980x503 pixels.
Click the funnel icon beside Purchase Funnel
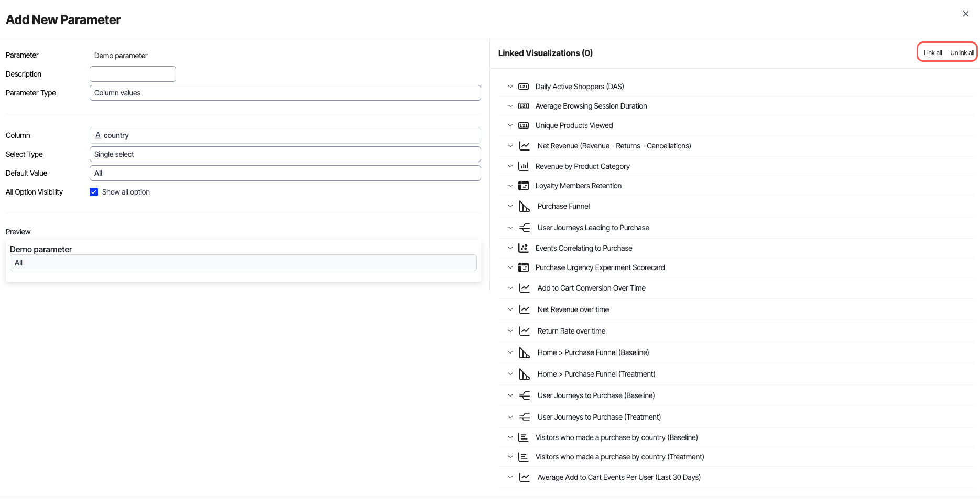[x=524, y=206]
